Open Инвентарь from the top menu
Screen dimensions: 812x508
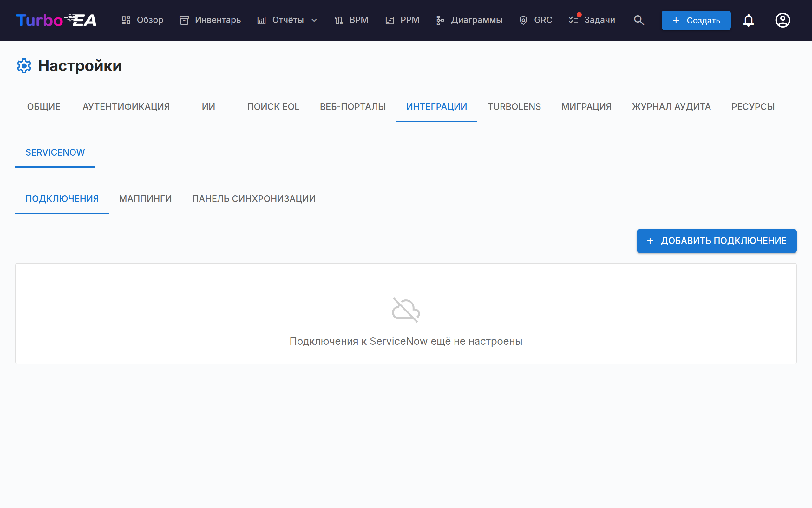click(218, 20)
